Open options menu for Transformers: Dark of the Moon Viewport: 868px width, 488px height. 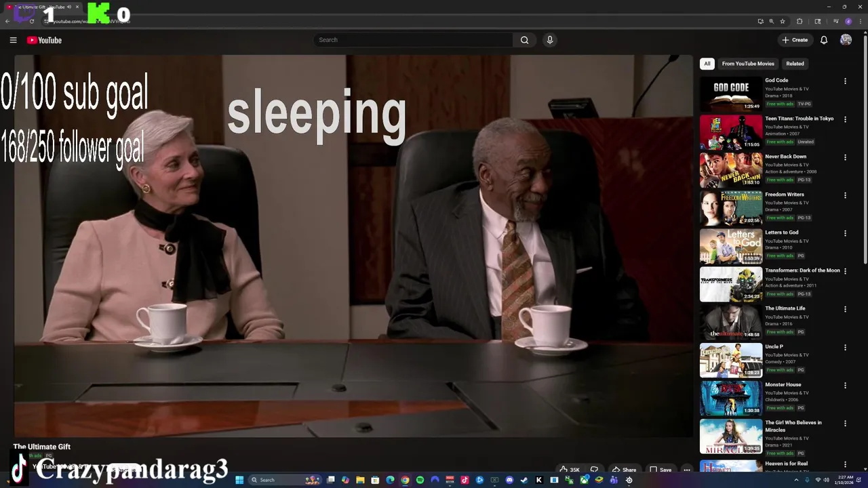845,271
